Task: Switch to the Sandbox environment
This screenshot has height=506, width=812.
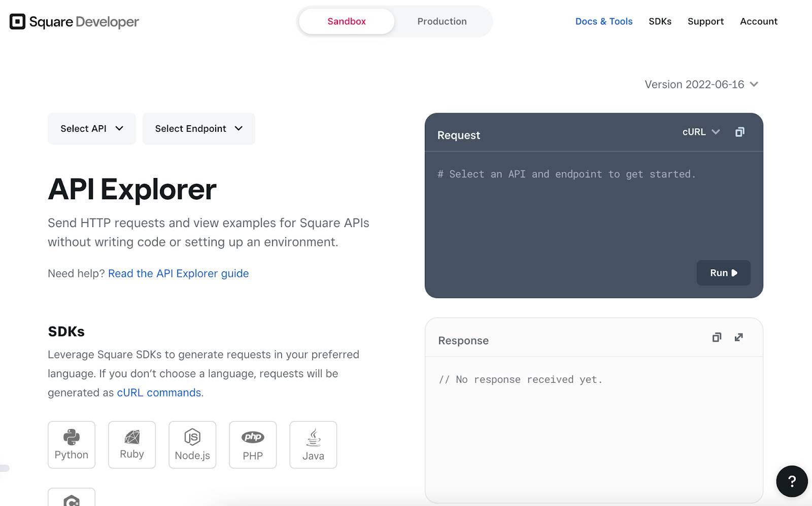Action: click(x=347, y=21)
